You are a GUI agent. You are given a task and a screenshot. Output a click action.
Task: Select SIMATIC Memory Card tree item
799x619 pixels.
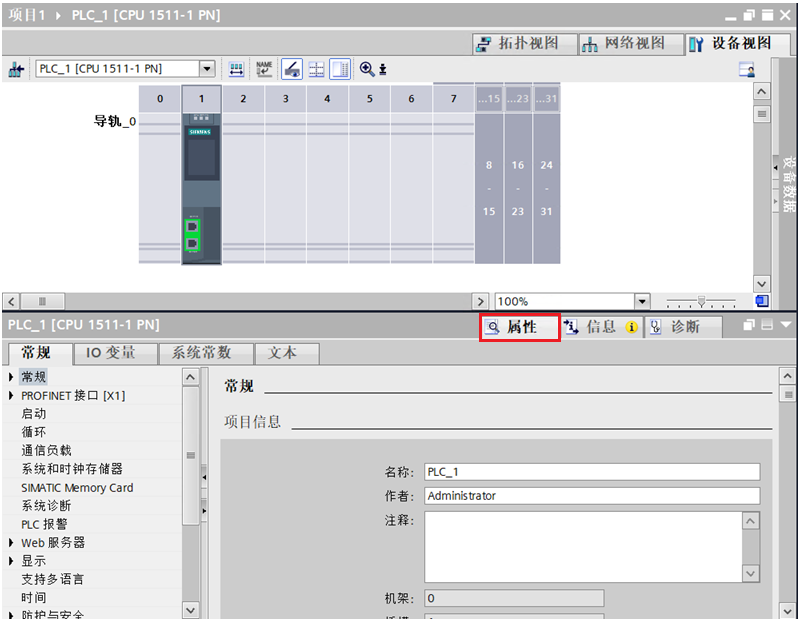[77, 488]
